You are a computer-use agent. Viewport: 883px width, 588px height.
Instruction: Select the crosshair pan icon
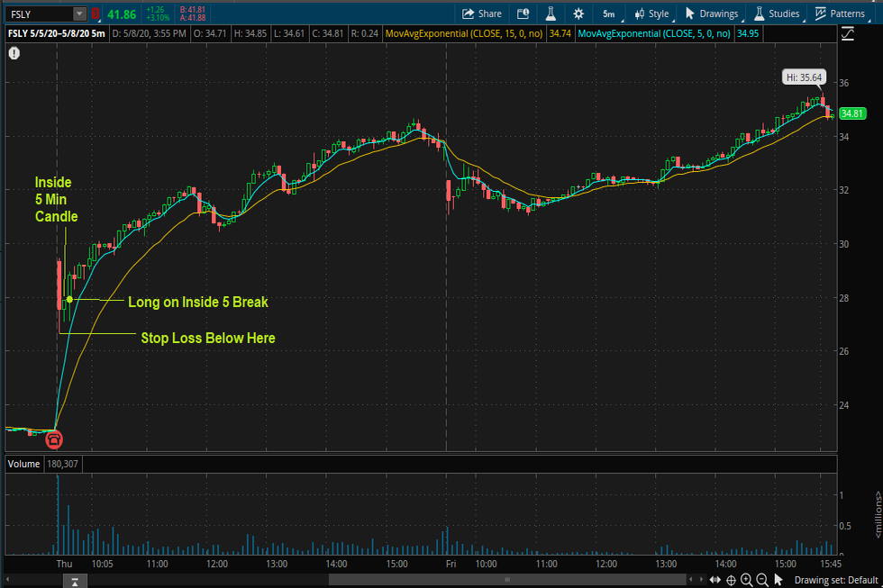point(731,580)
